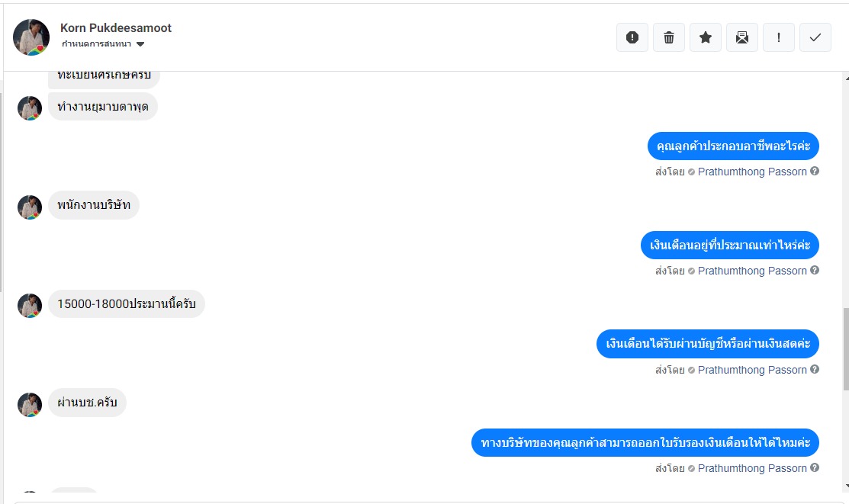Mark conversation unread with the envelope icon
The width and height of the screenshot is (849, 504).
741,37
